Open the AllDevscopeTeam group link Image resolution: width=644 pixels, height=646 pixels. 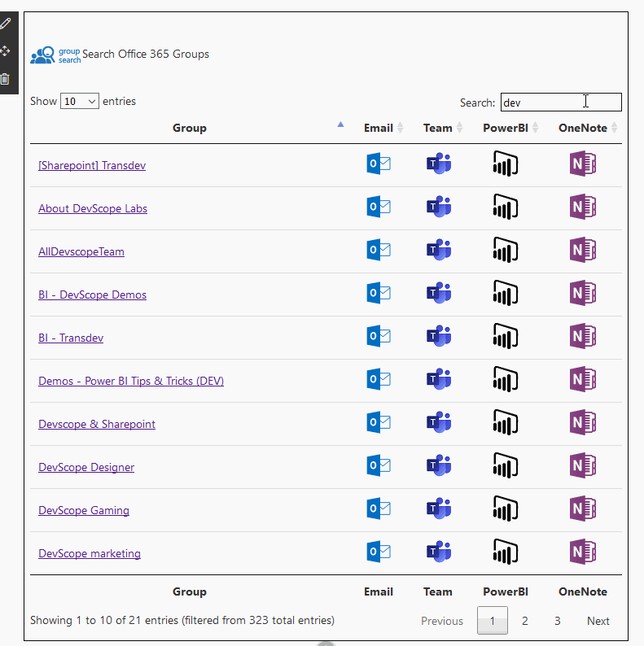coord(81,251)
